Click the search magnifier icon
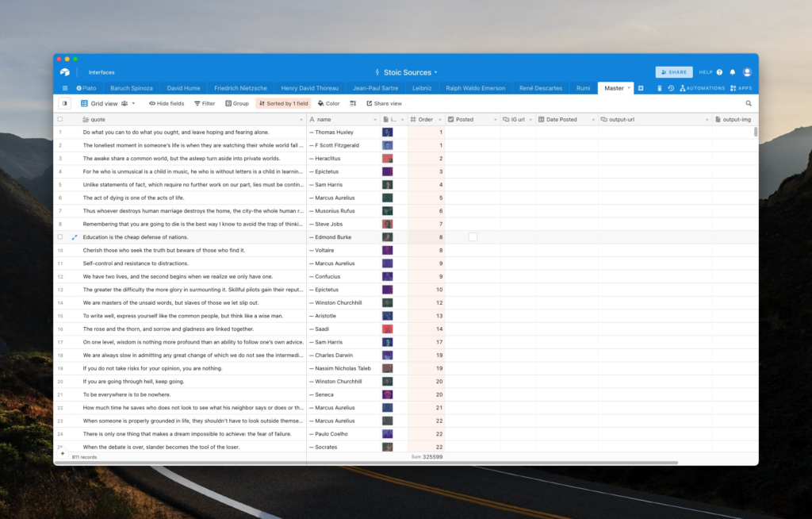This screenshot has height=519, width=812. [749, 103]
